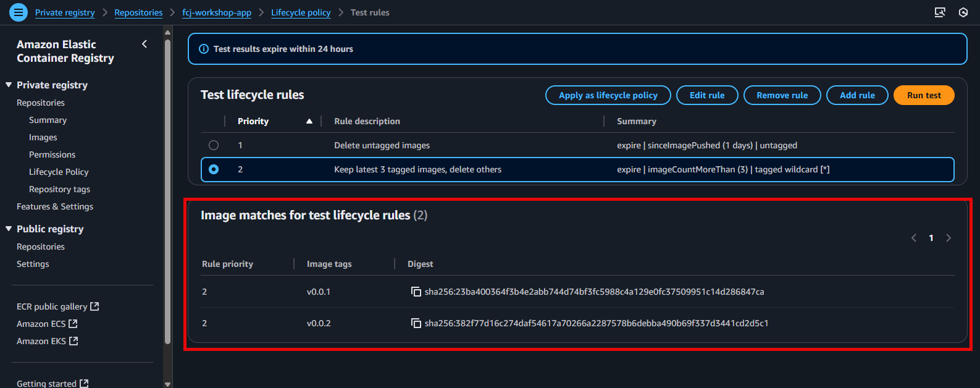This screenshot has height=388, width=980.
Task: Open Permissions in sidebar
Action: 52,154
